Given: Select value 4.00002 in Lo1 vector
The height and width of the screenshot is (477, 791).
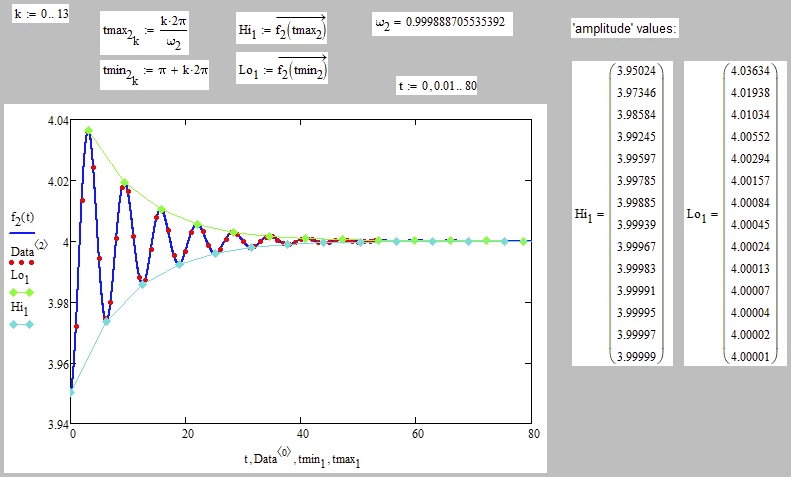Looking at the screenshot, I should tap(751, 335).
